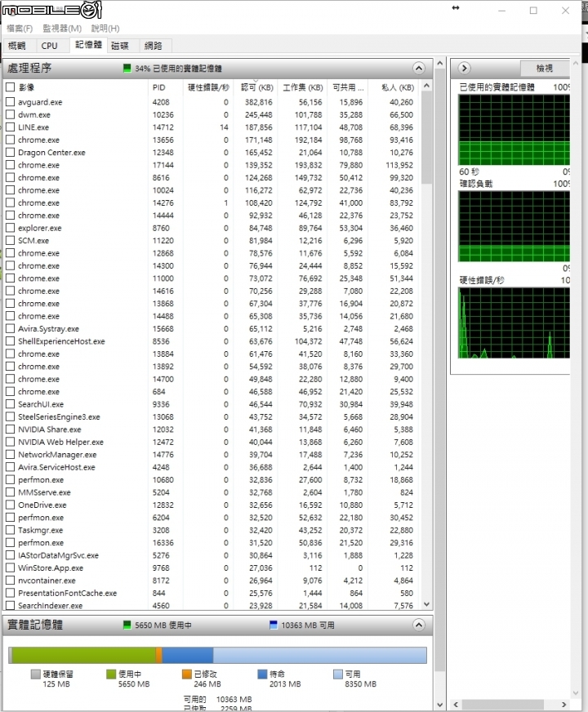588x712 pixels.
Task: Click green 使用中 5650 MB legend swatch
Action: coord(111,674)
